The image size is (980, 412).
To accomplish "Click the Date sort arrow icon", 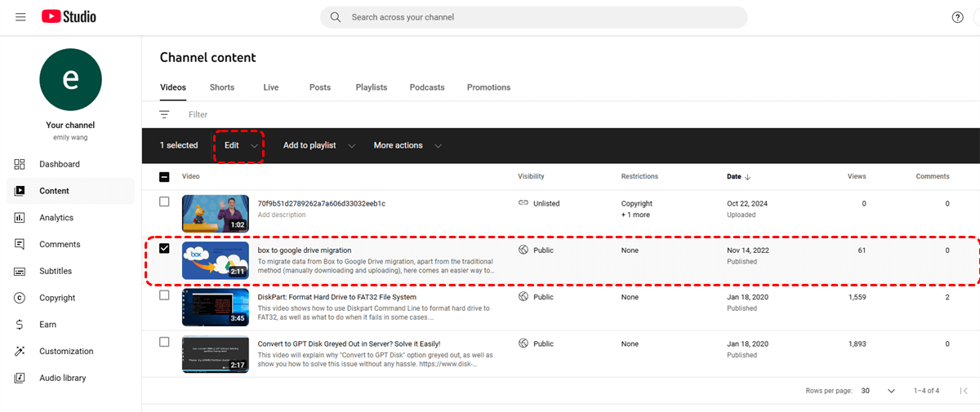I will coord(748,176).
